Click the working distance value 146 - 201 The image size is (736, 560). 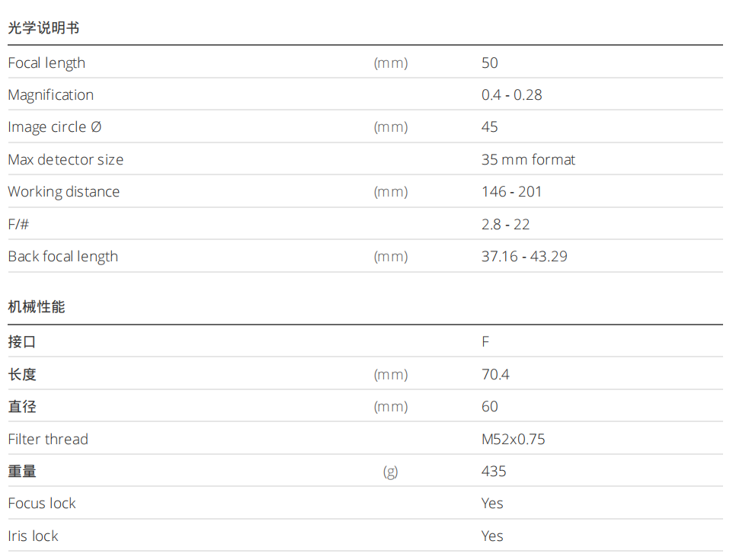coord(512,192)
